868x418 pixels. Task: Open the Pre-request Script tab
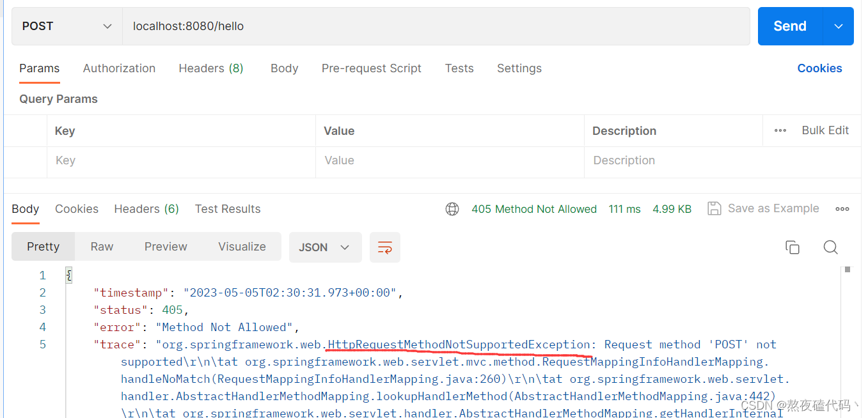tap(372, 68)
